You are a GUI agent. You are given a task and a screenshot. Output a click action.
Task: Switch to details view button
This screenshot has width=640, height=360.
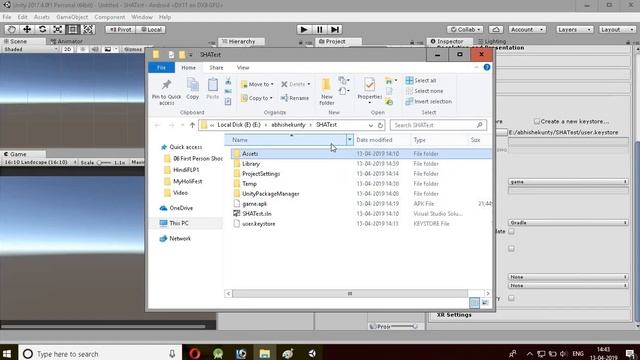474,303
